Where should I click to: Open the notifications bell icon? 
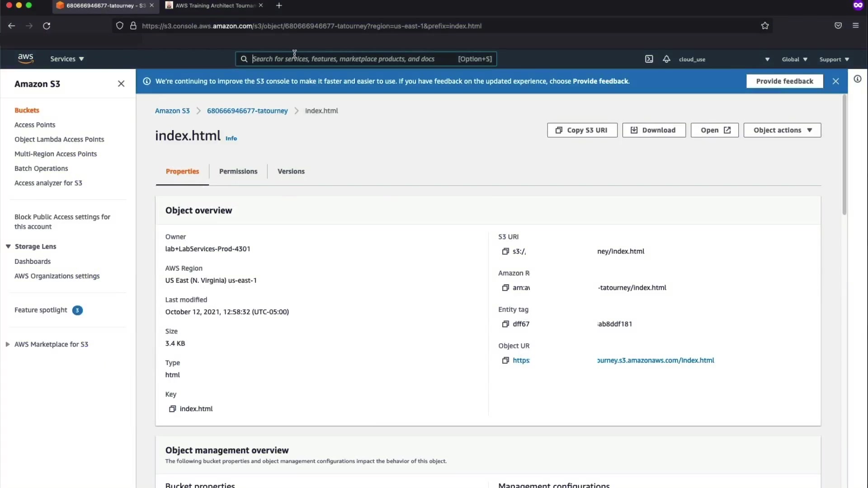(x=666, y=59)
